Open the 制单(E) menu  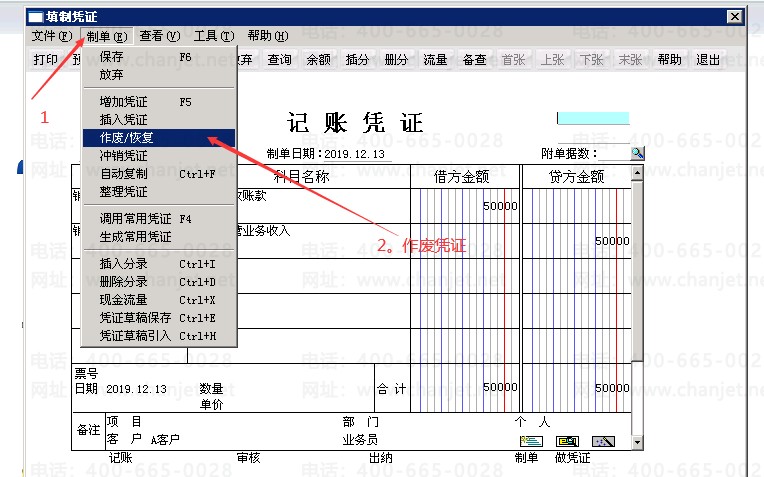tap(107, 37)
